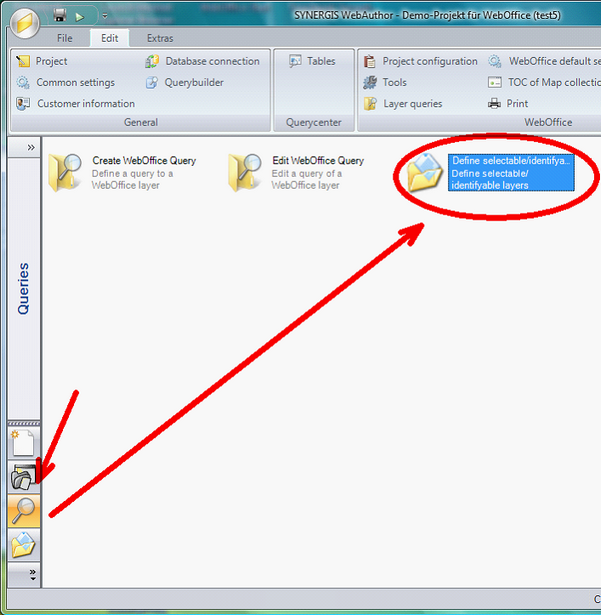The image size is (601, 615).
Task: Click 'Define a query to a WebOffice layer' description
Action: (x=132, y=179)
